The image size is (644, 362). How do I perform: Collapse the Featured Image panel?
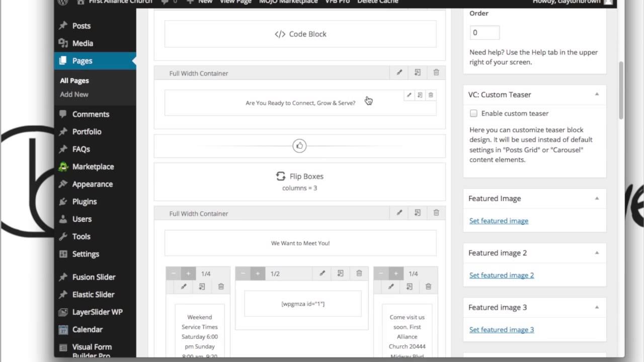[x=597, y=199]
